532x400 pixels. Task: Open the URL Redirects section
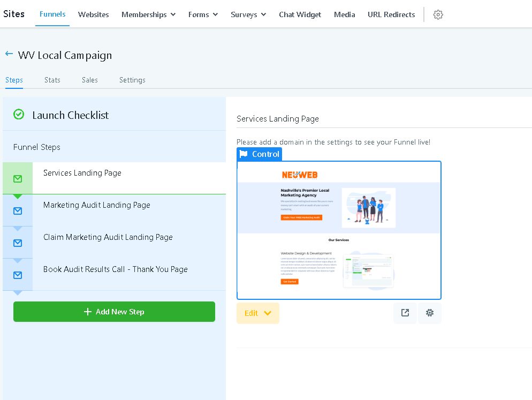tap(391, 14)
